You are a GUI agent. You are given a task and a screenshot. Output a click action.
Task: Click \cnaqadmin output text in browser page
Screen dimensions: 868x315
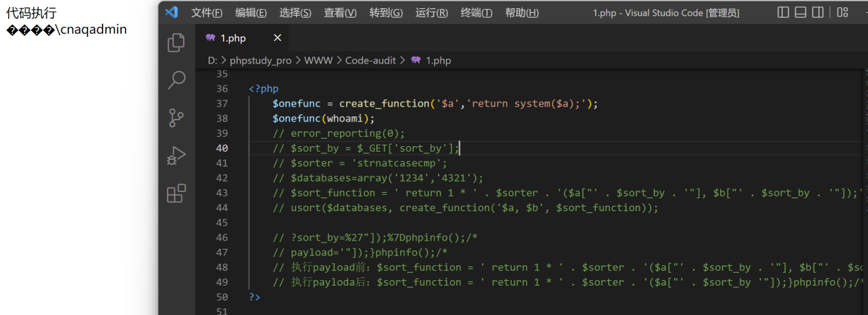click(92, 29)
